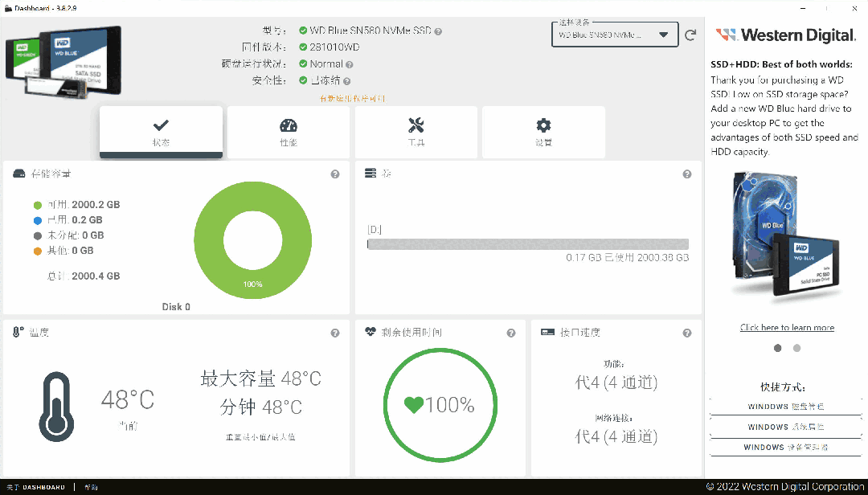This screenshot has height=495, width=868.
Task: Select the first ad carousel dot
Action: [778, 348]
